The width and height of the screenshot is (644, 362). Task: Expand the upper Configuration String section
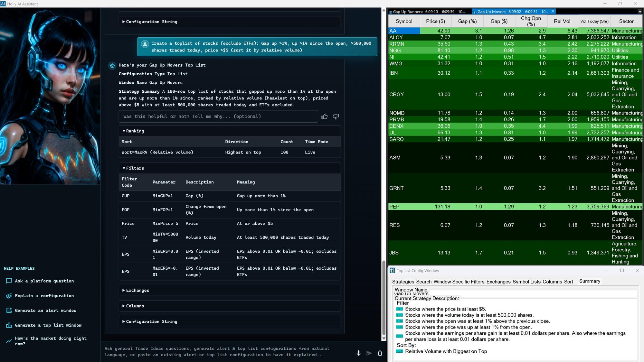[x=230, y=22]
